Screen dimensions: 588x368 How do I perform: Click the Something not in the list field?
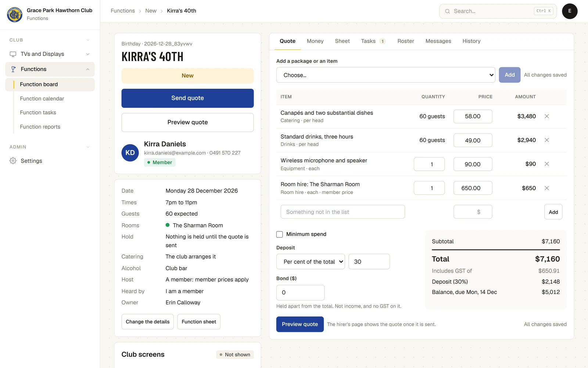[x=343, y=212]
